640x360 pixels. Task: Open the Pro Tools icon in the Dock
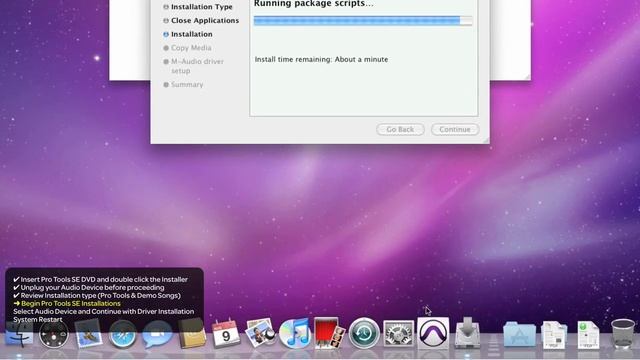coord(433,333)
